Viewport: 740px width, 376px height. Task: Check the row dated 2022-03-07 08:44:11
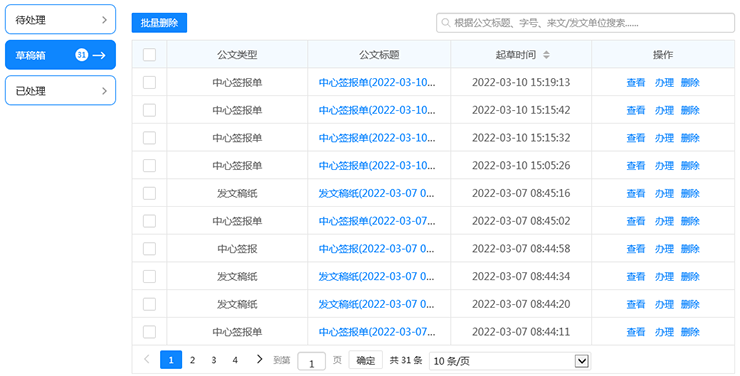[149, 332]
